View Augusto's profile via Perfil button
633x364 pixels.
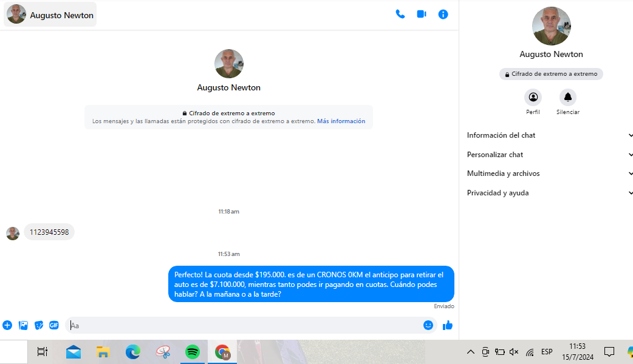[533, 97]
